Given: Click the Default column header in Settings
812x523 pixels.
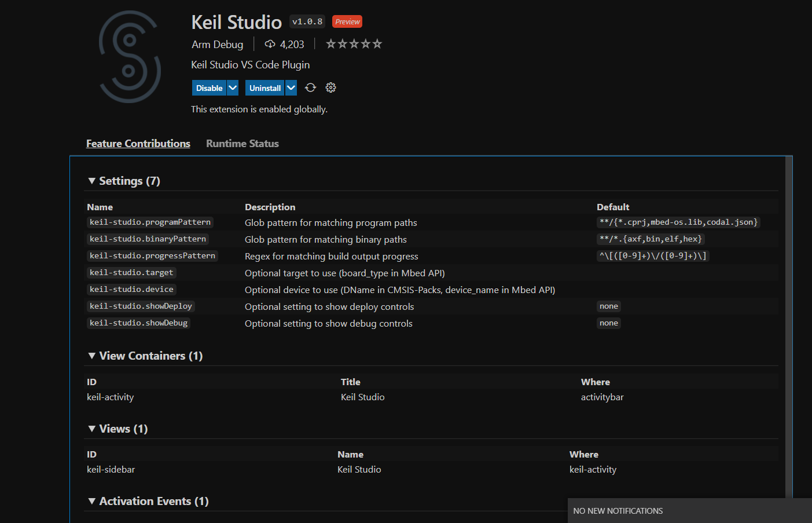Looking at the screenshot, I should [x=613, y=207].
